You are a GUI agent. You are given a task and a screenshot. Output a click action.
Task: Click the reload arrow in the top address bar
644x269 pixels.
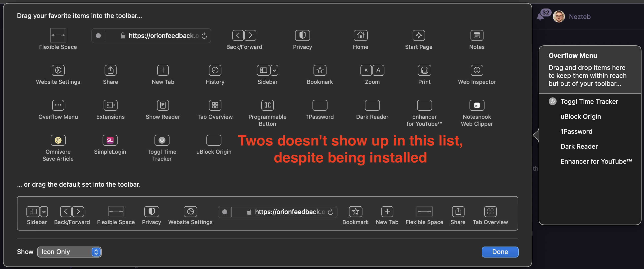click(204, 36)
